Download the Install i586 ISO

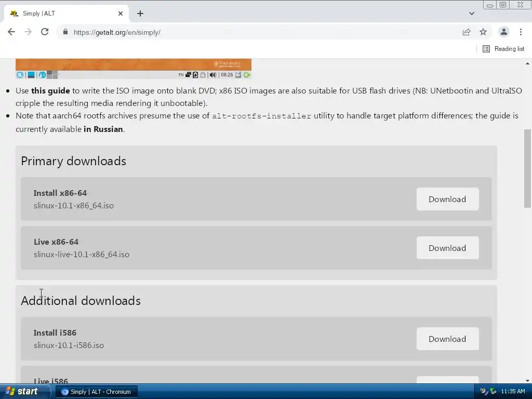tap(447, 339)
